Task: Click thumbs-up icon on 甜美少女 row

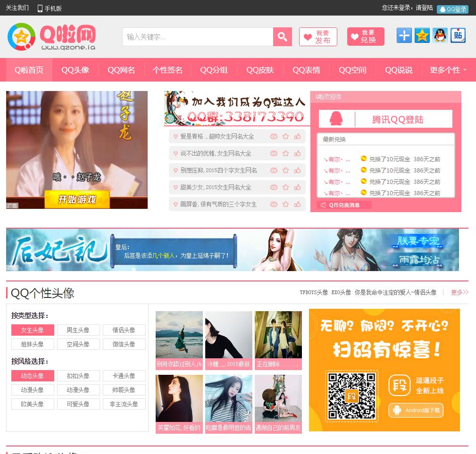Action: pos(298,188)
